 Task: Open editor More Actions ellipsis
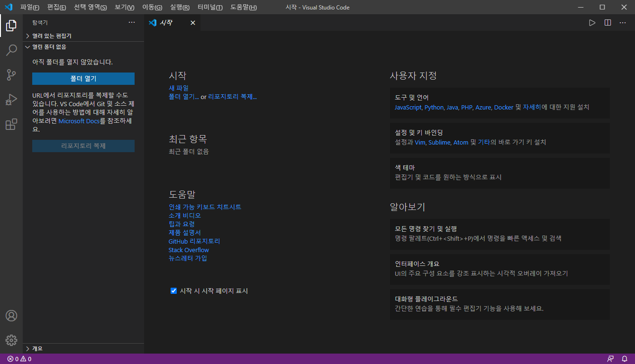click(623, 23)
